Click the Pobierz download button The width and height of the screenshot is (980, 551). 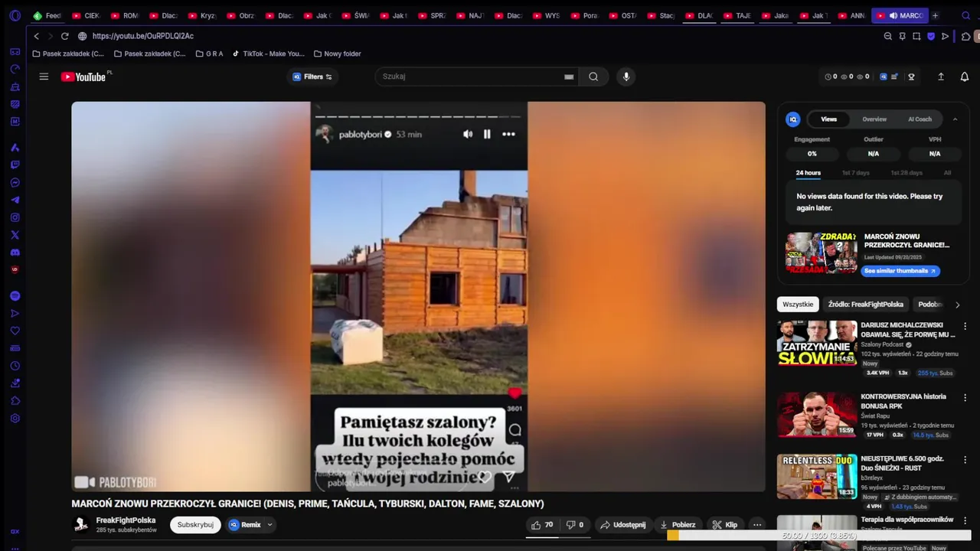[678, 525]
